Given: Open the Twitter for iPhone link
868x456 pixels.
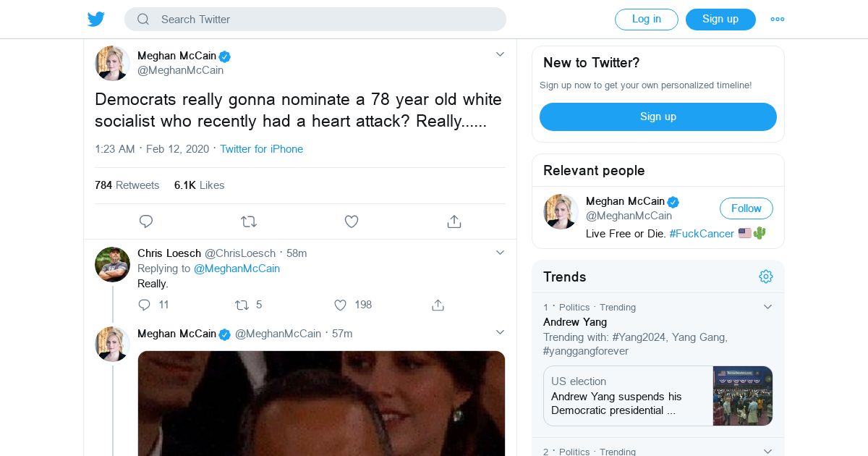Looking at the screenshot, I should tap(261, 149).
